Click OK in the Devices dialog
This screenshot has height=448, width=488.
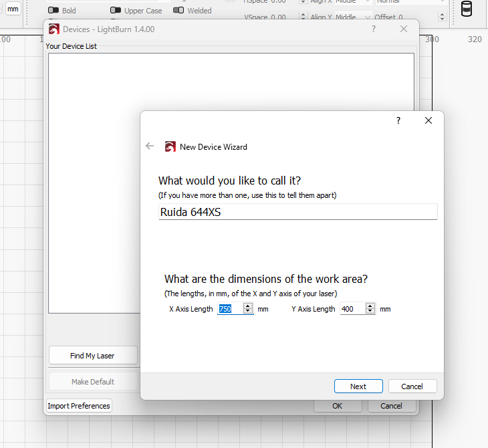(x=338, y=406)
